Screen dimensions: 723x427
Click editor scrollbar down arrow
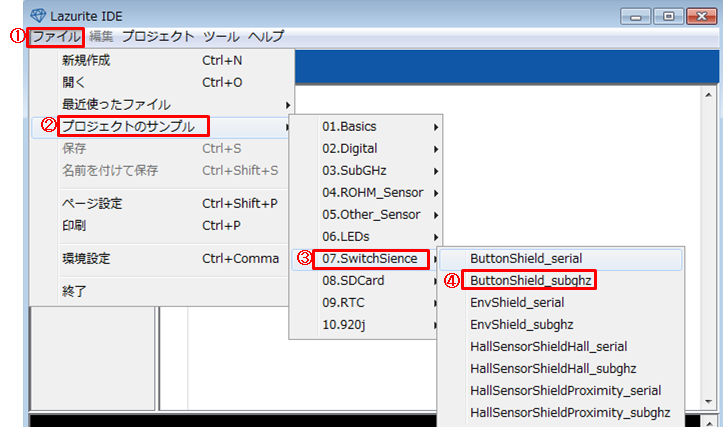(709, 402)
